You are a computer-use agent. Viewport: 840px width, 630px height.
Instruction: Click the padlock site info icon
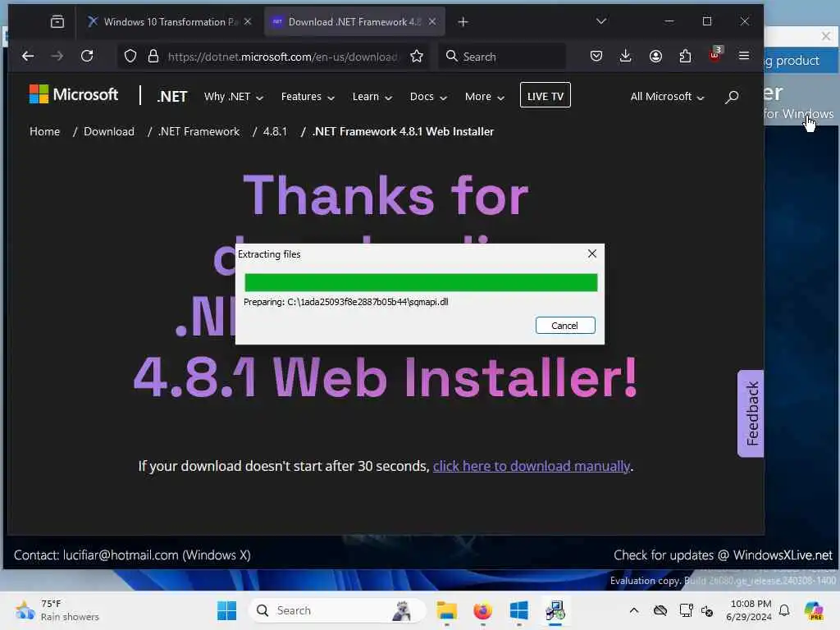(x=153, y=57)
